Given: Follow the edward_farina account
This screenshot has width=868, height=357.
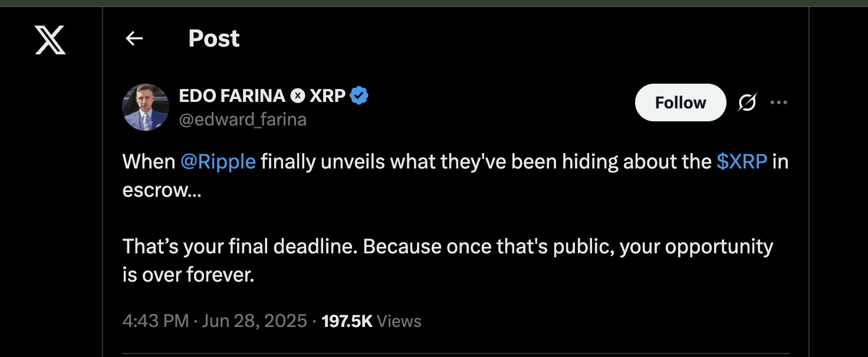Looking at the screenshot, I should 680,103.
